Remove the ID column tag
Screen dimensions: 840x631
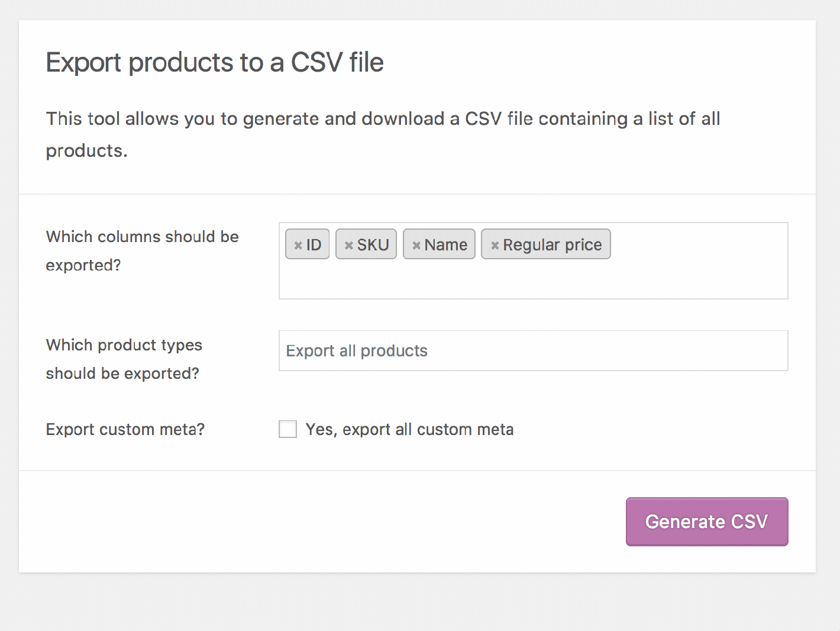(x=298, y=245)
